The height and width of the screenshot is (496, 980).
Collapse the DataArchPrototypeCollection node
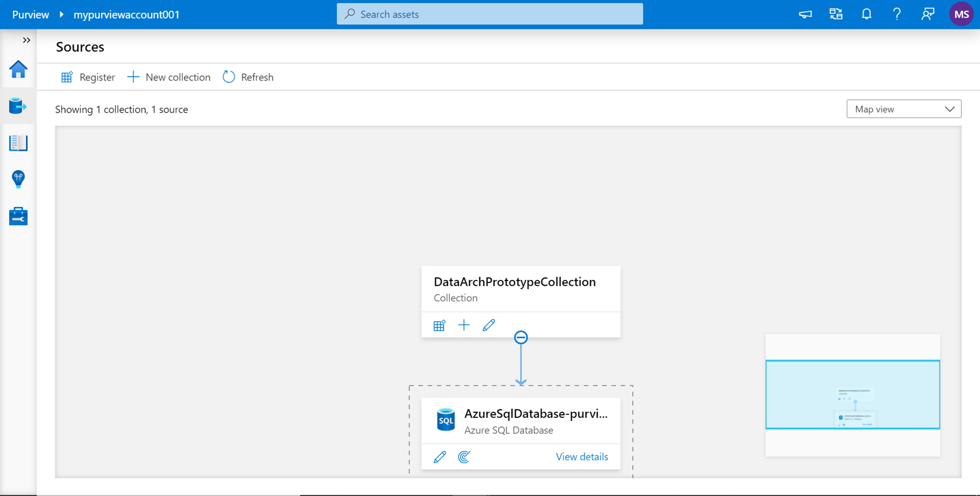521,337
